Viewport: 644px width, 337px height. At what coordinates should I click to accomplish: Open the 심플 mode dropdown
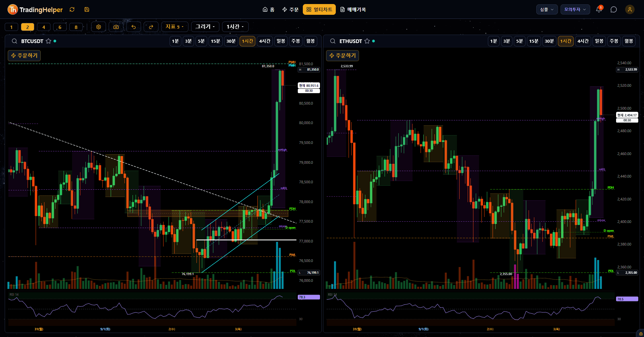tap(547, 9)
